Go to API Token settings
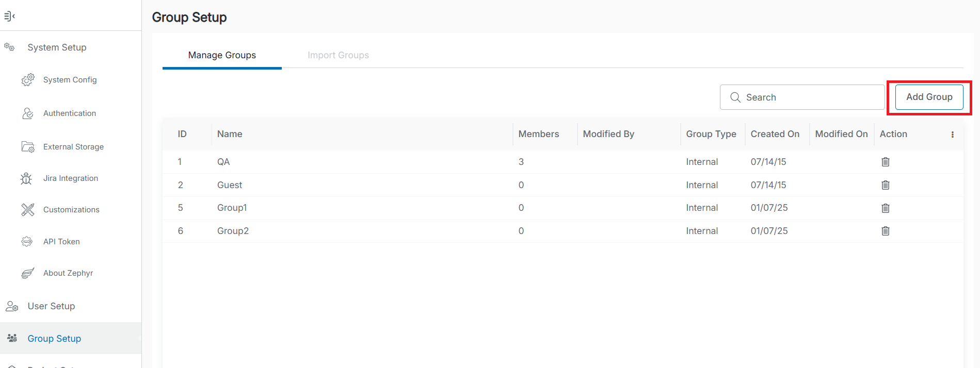 (61, 242)
